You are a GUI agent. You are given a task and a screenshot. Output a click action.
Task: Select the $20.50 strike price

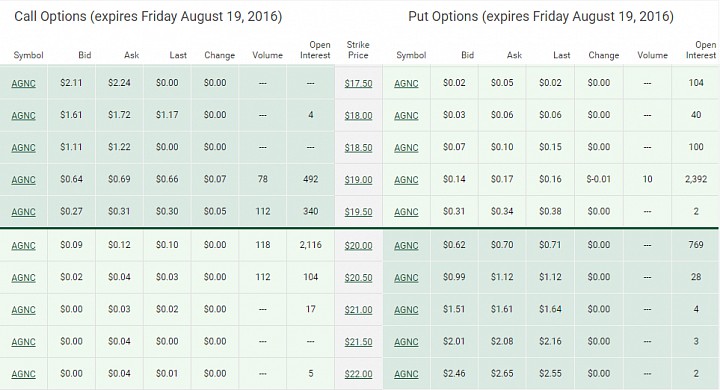pyautogui.click(x=358, y=278)
